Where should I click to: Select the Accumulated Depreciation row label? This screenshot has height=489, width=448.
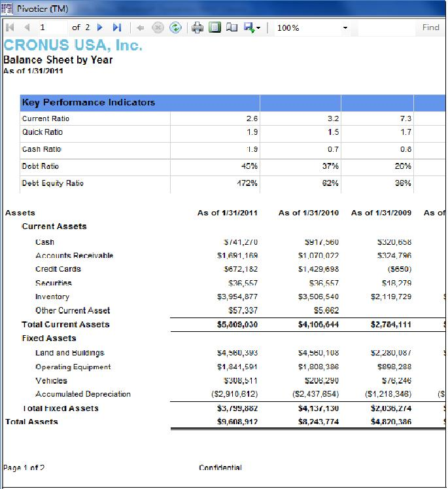[83, 394]
